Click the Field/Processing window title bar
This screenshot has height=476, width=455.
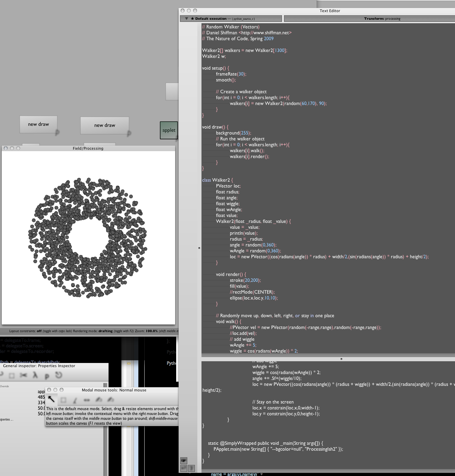pos(88,148)
